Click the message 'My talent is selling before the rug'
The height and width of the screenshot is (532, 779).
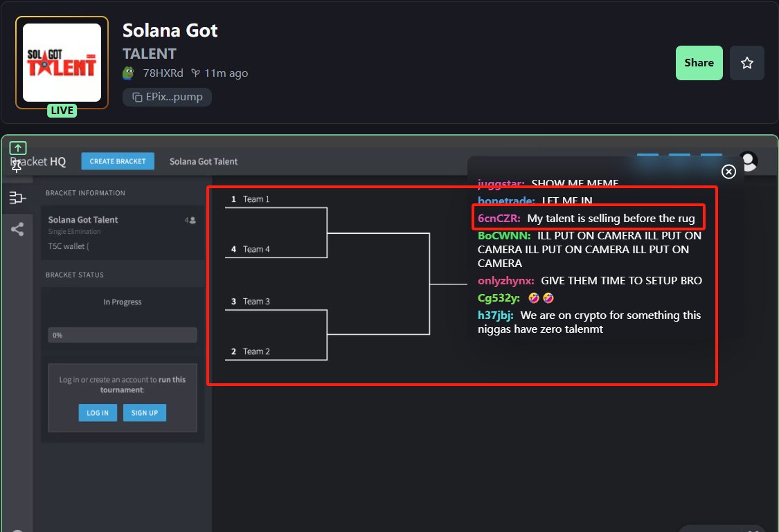(611, 219)
